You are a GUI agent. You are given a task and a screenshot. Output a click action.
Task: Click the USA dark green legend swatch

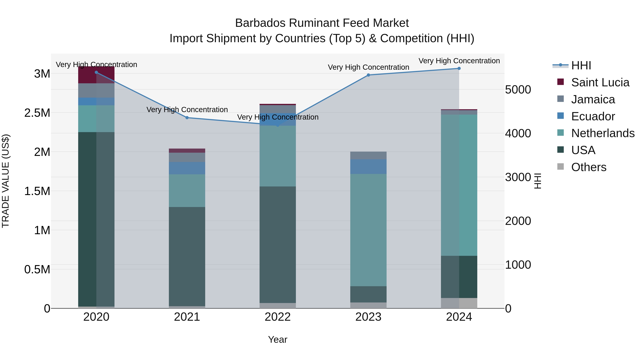pyautogui.click(x=560, y=149)
